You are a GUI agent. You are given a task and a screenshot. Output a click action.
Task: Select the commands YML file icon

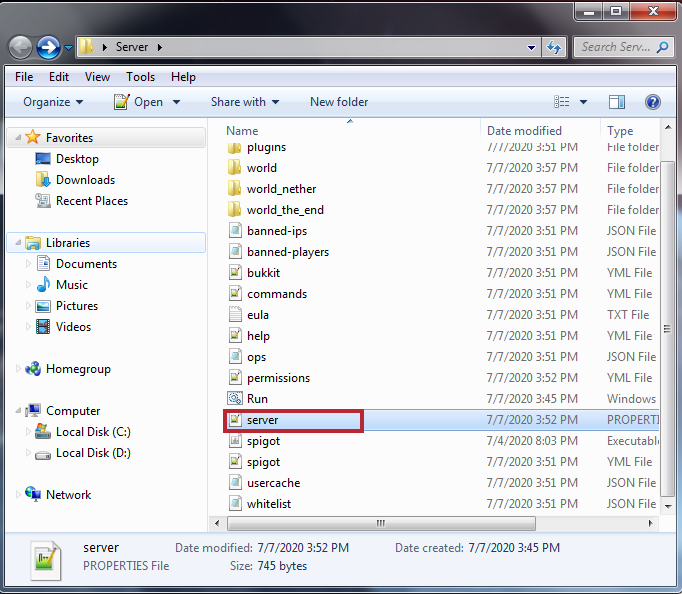235,294
